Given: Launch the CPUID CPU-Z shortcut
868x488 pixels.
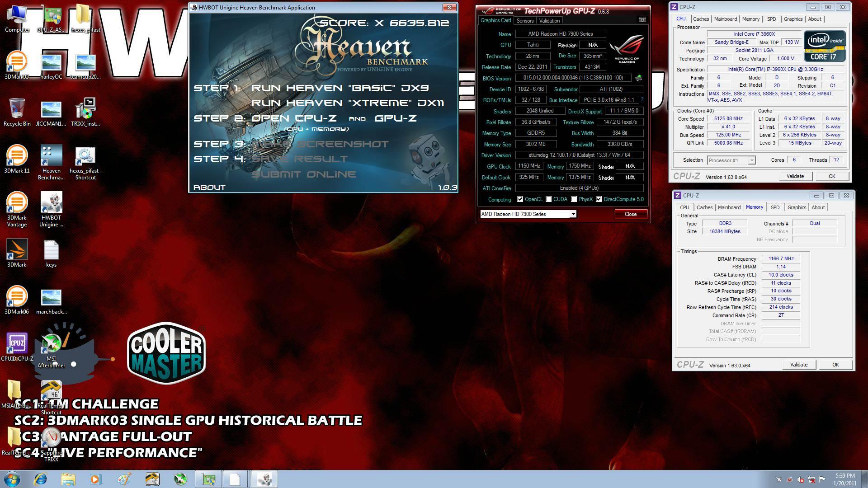Looking at the screenshot, I should tap(17, 348).
